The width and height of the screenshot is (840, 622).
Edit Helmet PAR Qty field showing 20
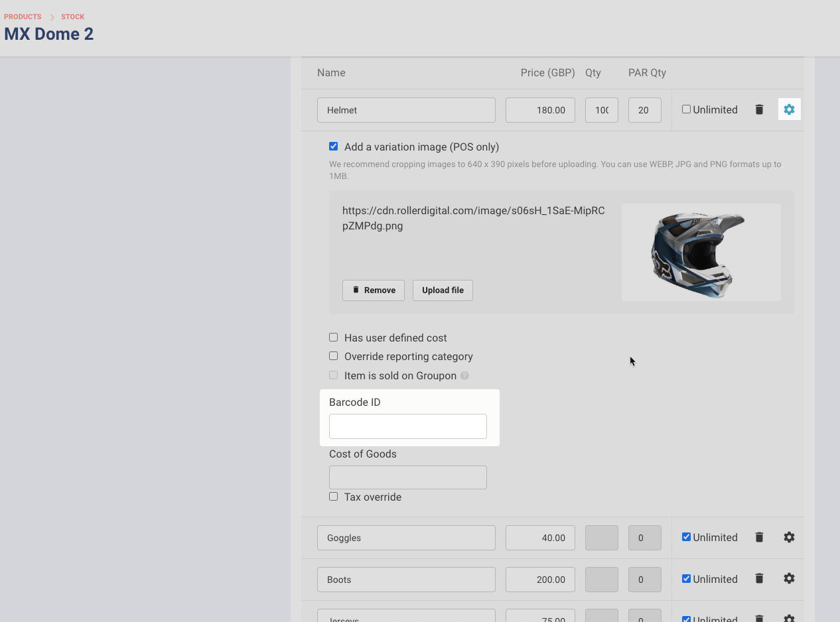tap(645, 110)
